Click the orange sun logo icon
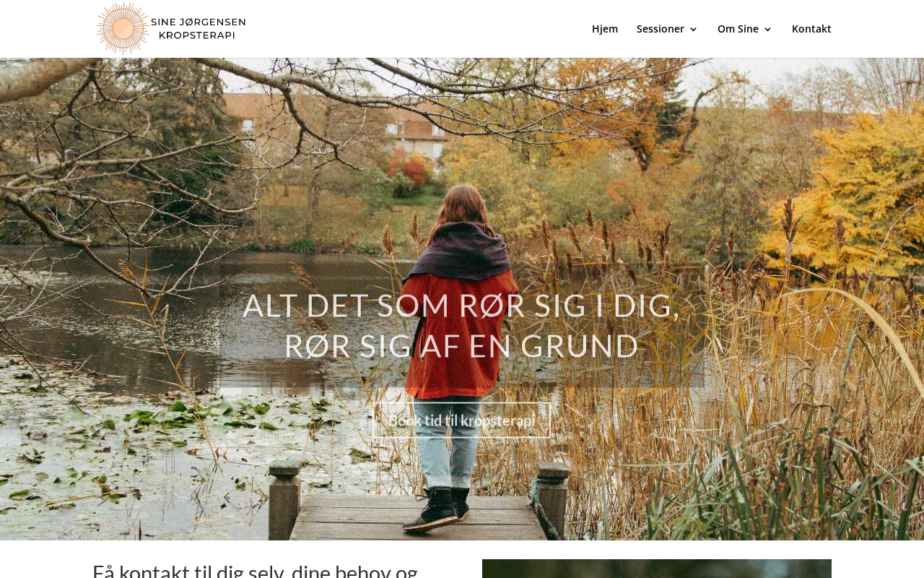This screenshot has width=924, height=578. click(123, 28)
